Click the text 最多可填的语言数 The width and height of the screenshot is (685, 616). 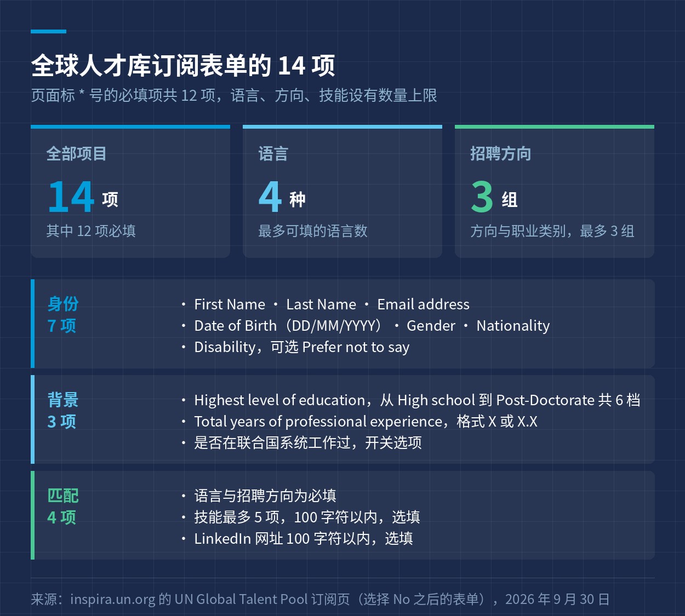click(x=313, y=231)
